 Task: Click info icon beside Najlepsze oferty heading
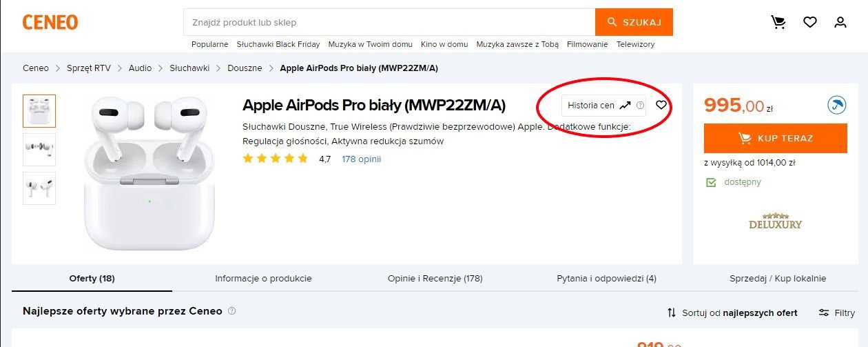(231, 311)
